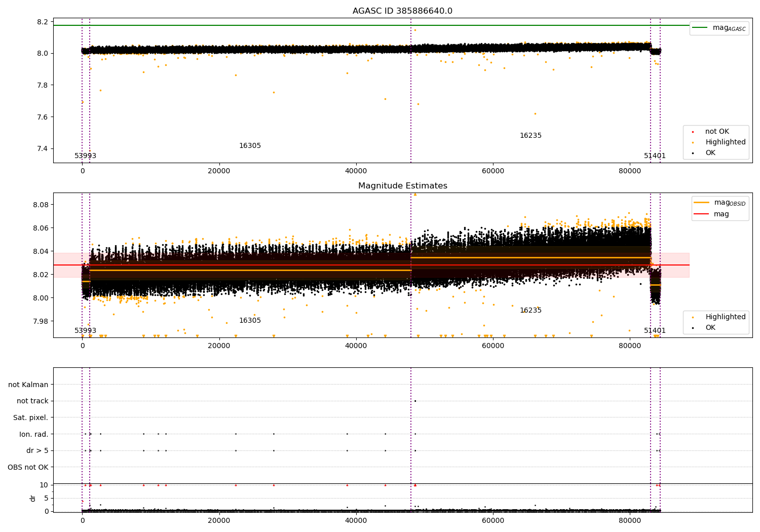Click the 8.08 tick label
This screenshot has height=532, width=760.
pos(41,205)
